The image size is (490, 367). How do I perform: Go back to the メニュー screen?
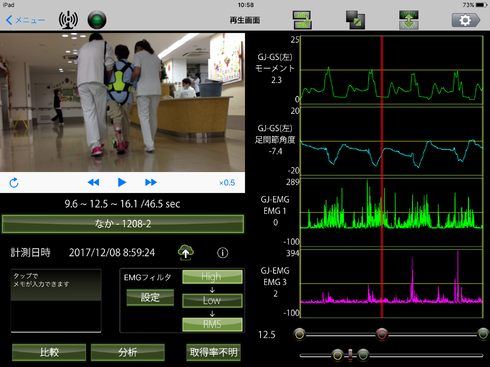click(25, 20)
